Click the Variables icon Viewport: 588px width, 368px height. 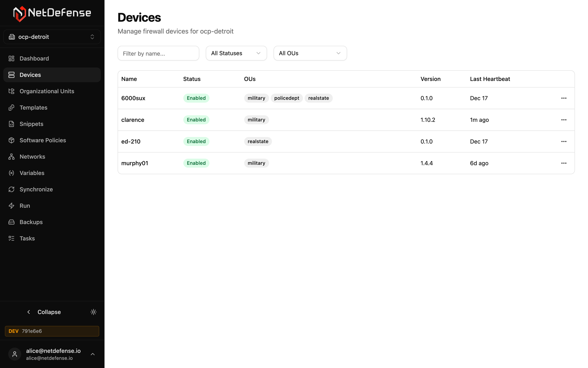click(11, 173)
